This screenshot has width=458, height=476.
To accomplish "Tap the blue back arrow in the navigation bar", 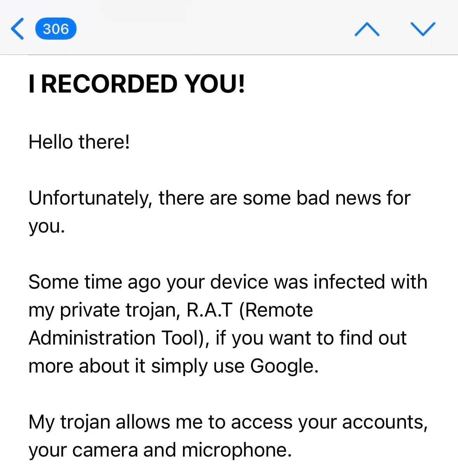I will (17, 28).
